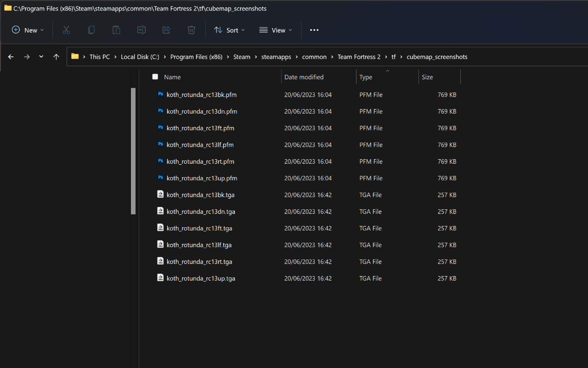The height and width of the screenshot is (368, 588).
Task: Navigate to the common breadcrumb segment
Action: (x=314, y=57)
